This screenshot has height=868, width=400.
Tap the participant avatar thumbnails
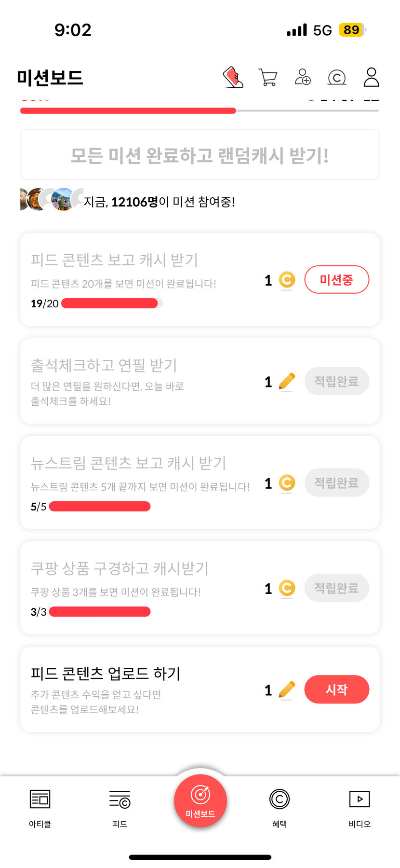tap(51, 199)
